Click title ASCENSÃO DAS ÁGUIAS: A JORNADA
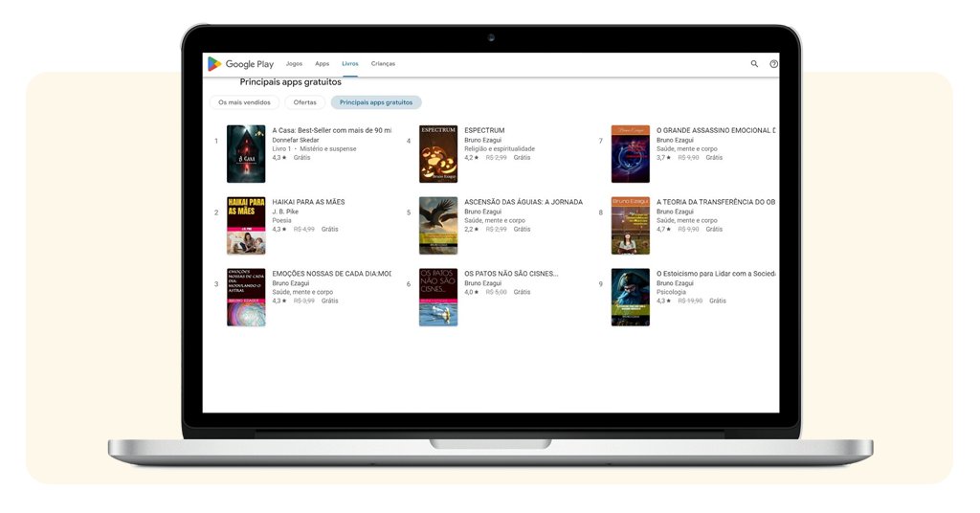Screen dimensions: 980x513 [523, 202]
